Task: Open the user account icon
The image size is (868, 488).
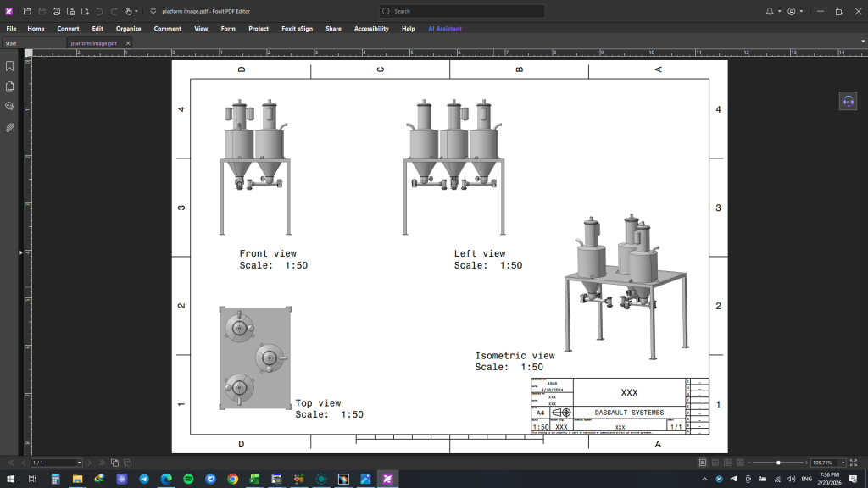Action: coord(792,11)
